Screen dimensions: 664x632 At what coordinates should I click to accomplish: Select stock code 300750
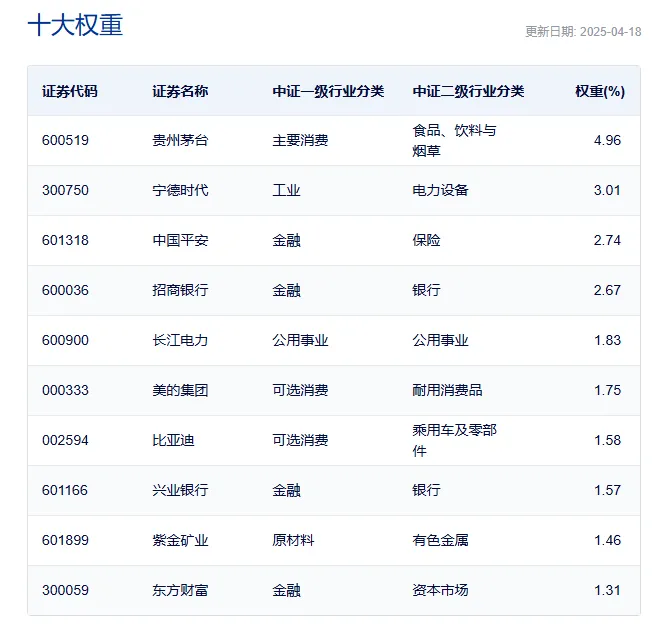click(x=65, y=190)
